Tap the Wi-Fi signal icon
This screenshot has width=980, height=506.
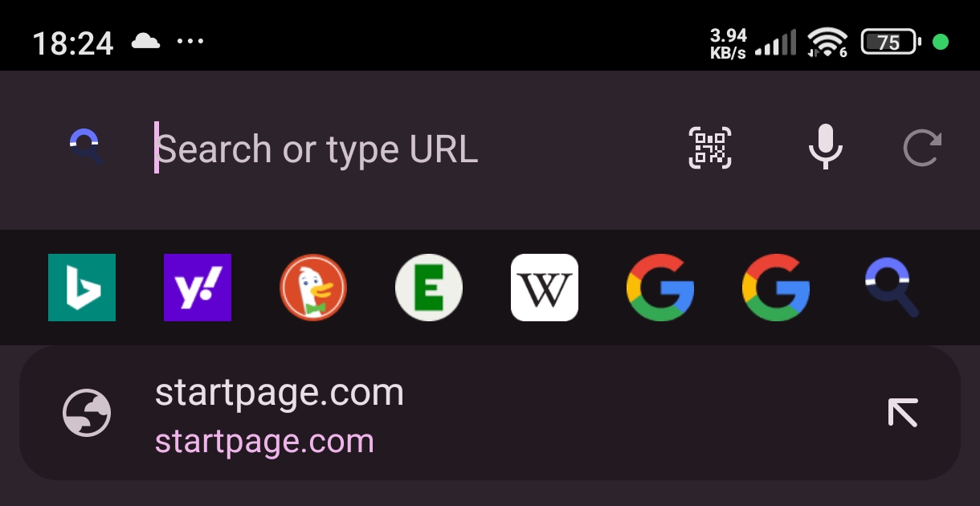click(x=827, y=42)
